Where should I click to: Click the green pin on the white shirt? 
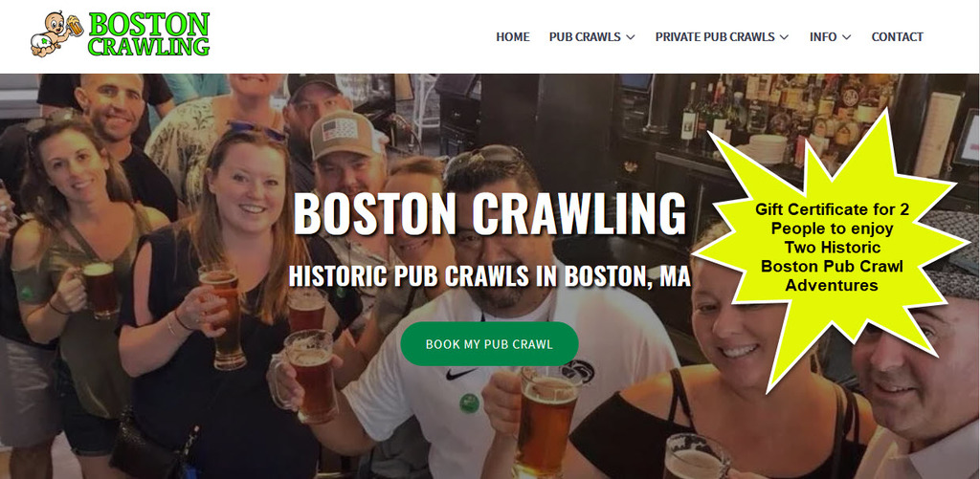(469, 403)
